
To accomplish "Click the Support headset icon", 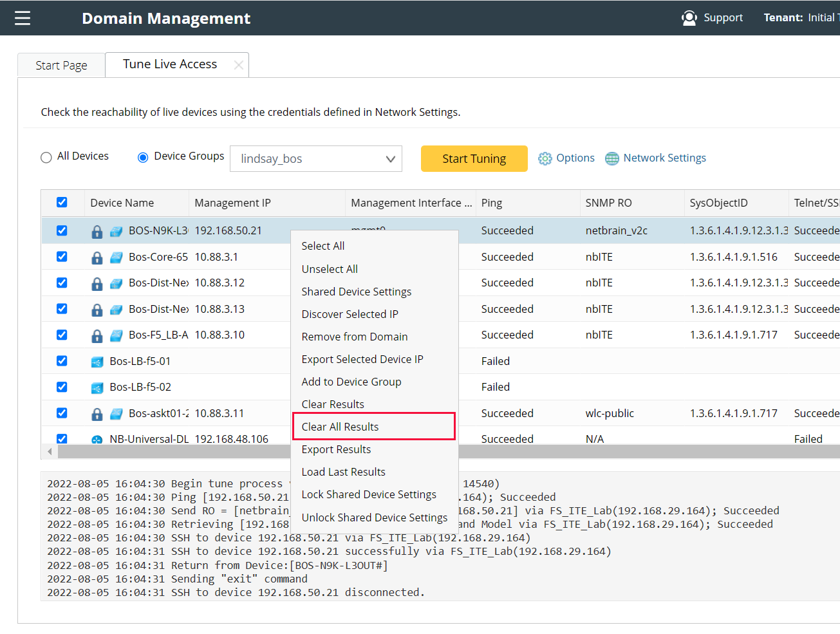I will click(x=689, y=18).
